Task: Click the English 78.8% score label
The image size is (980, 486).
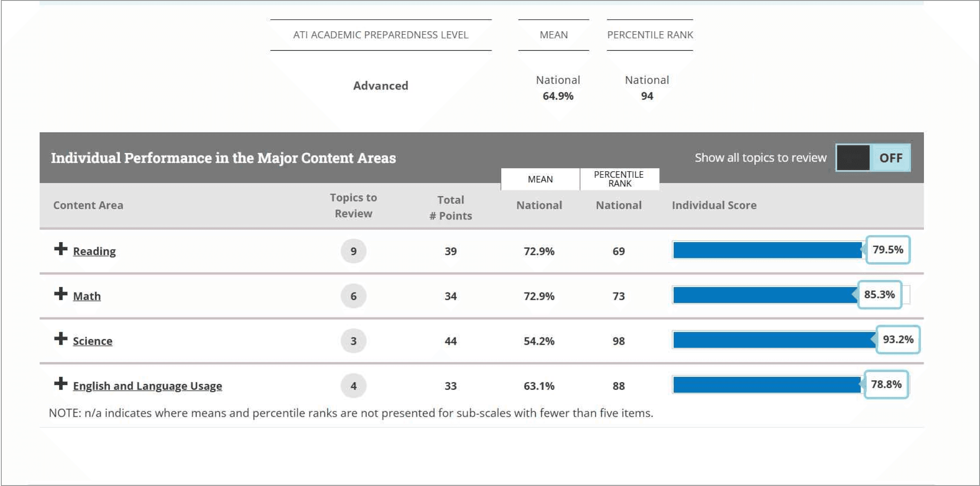Action: click(886, 384)
